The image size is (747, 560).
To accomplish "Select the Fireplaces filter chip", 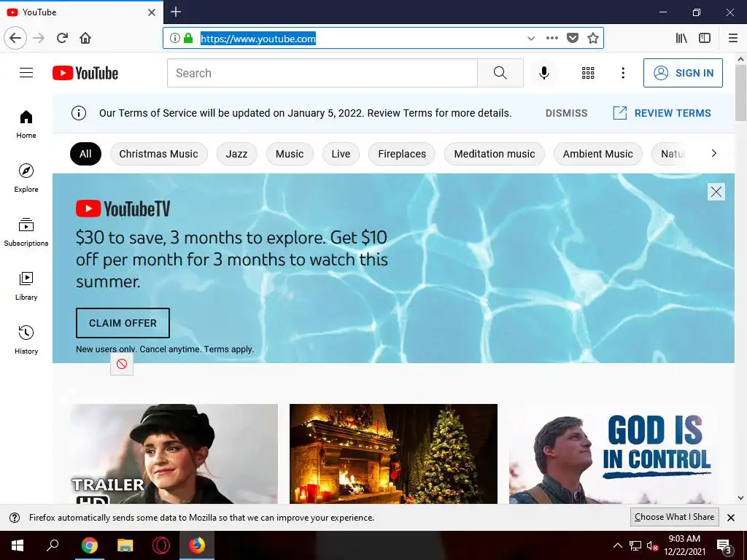I will [402, 154].
